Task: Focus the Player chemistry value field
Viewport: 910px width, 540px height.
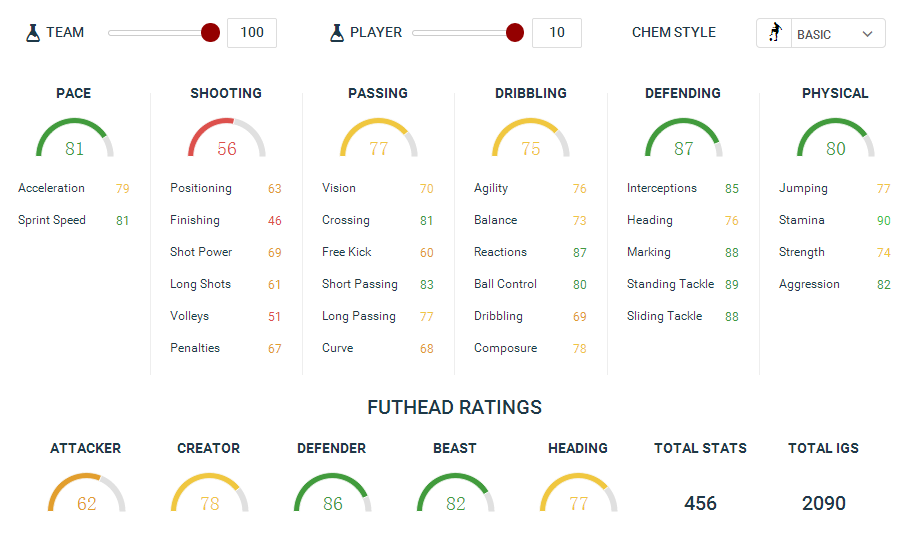Action: (557, 33)
